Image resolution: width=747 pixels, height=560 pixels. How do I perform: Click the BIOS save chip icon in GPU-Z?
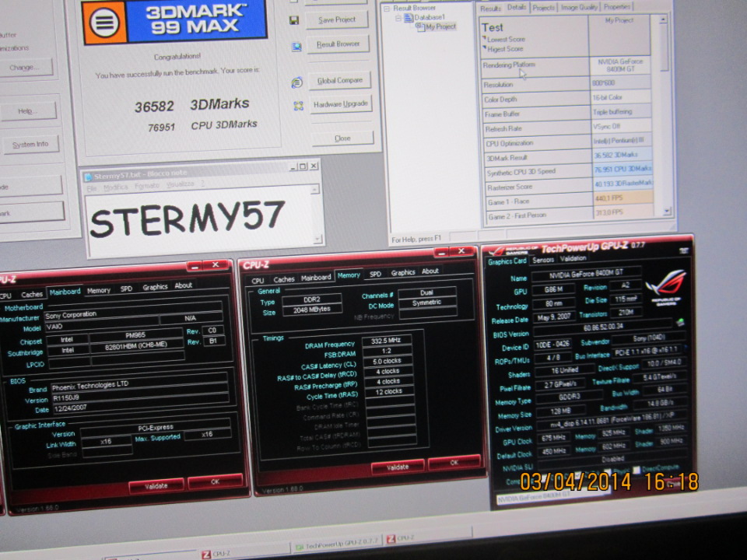[680, 323]
